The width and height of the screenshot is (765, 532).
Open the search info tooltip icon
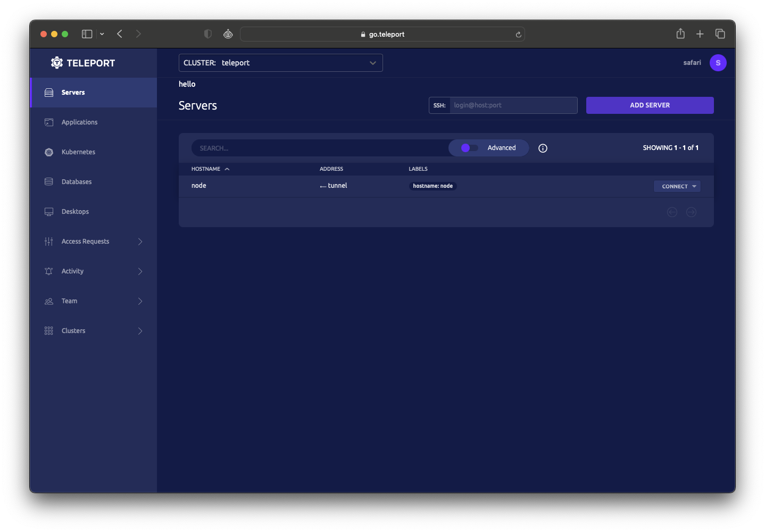(543, 148)
